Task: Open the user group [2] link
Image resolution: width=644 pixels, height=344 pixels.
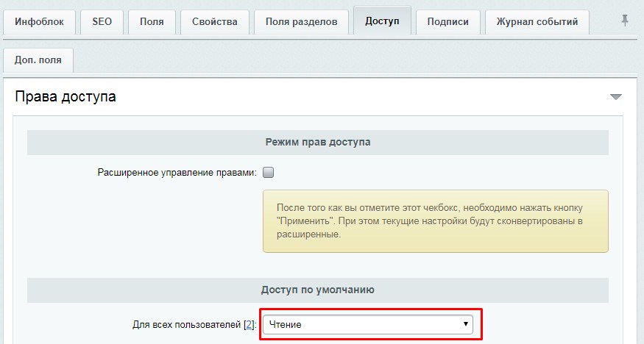Action: 250,324
